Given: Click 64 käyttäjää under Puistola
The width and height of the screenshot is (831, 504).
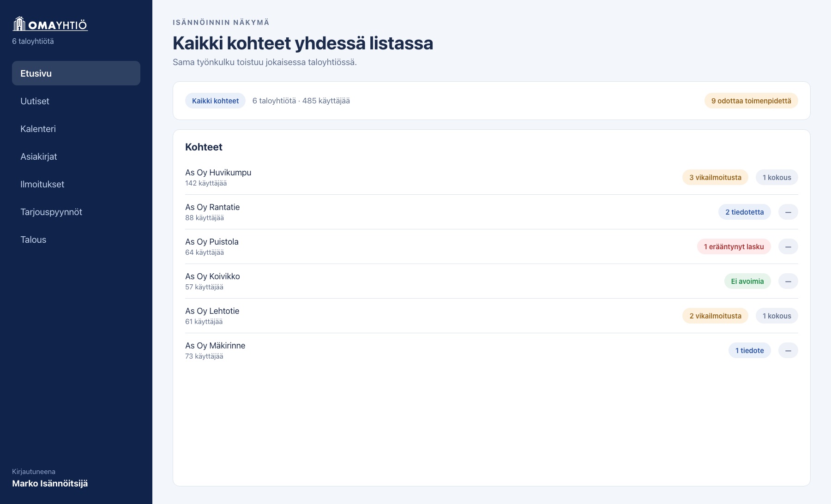Looking at the screenshot, I should pos(205,252).
